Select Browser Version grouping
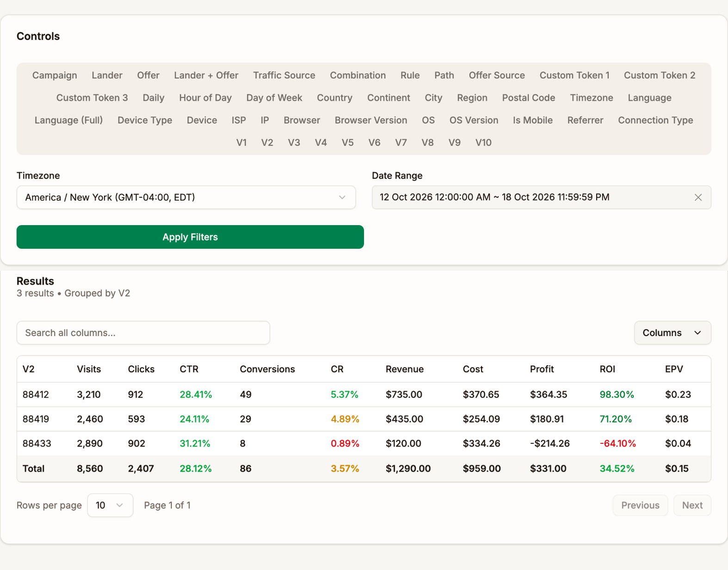The width and height of the screenshot is (728, 570). tap(371, 120)
